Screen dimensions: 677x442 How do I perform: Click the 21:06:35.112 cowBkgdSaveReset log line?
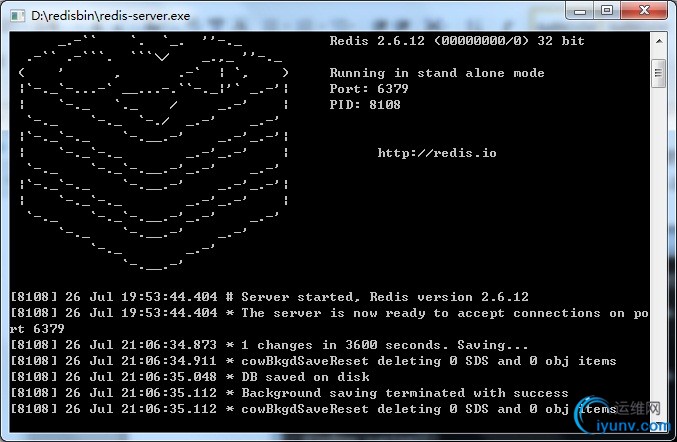pyautogui.click(x=313, y=409)
